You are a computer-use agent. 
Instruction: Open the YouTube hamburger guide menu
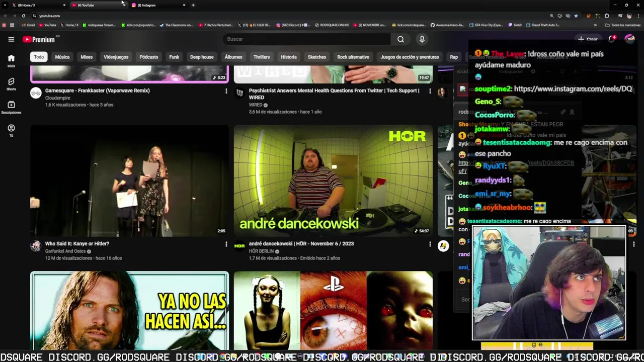tap(11, 39)
